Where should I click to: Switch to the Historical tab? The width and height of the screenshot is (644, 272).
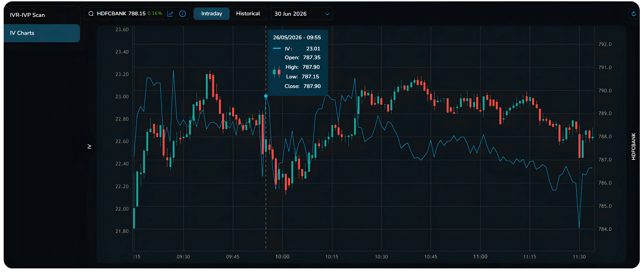[x=248, y=14]
